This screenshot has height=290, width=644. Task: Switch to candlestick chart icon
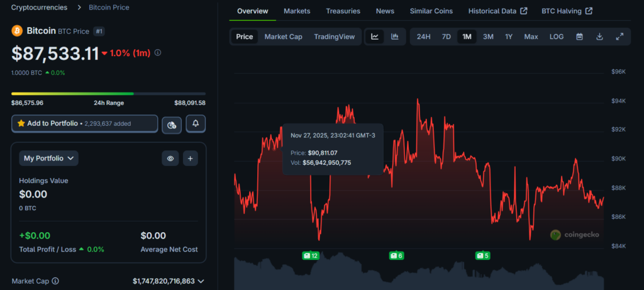coord(395,36)
